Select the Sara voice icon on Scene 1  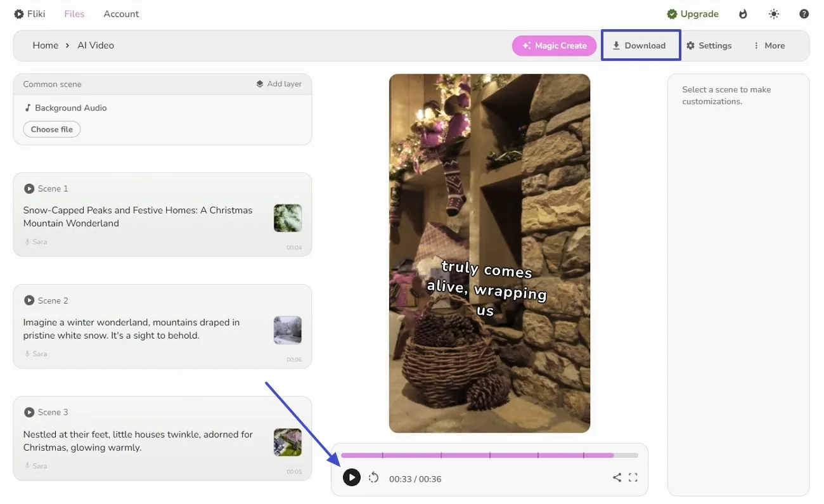pos(28,242)
